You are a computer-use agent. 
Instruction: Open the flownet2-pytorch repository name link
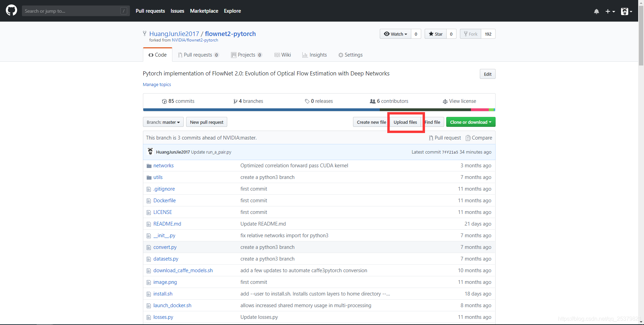point(230,34)
